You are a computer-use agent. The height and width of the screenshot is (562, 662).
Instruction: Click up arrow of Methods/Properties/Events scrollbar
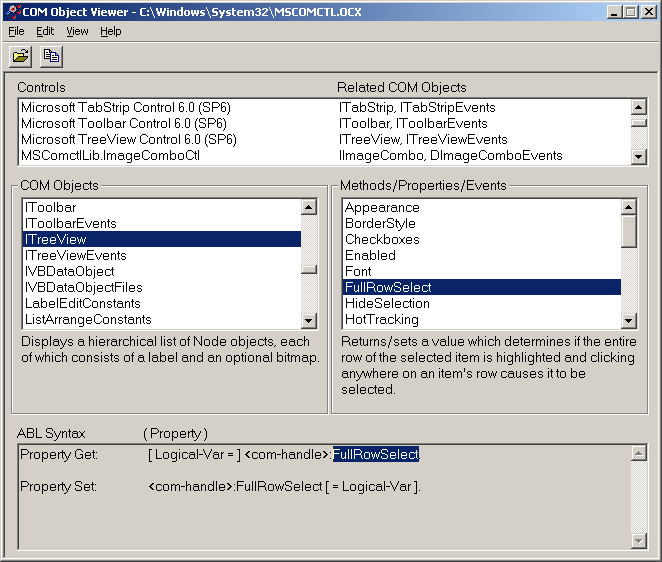629,207
